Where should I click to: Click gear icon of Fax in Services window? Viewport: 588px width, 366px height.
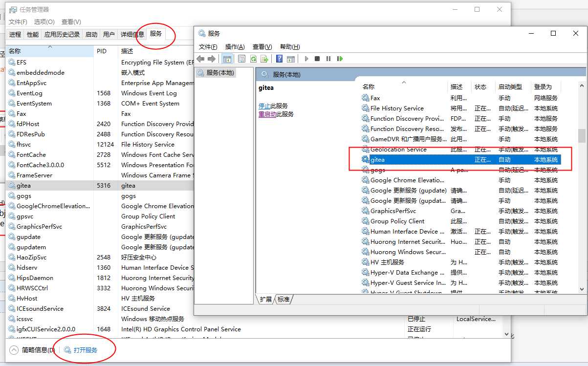(365, 98)
